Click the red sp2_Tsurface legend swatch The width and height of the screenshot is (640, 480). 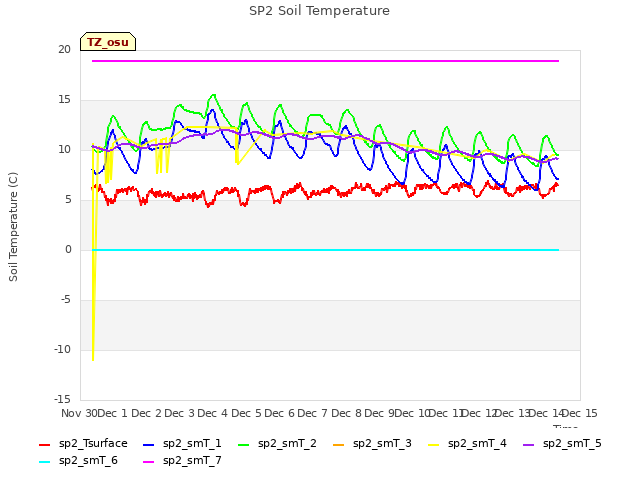(x=44, y=444)
